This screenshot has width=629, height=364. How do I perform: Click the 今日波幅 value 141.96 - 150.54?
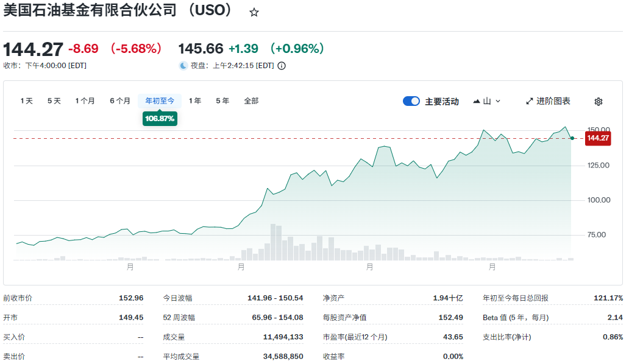275,298
